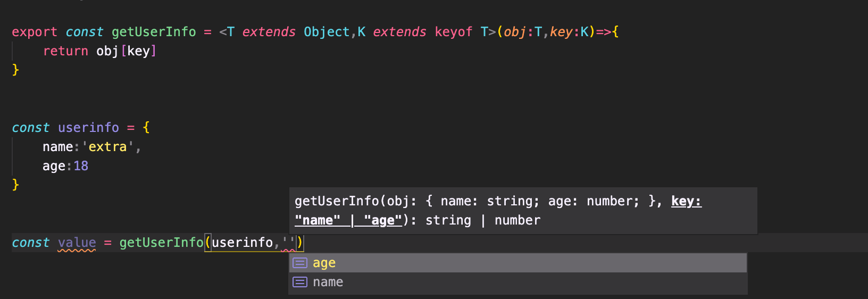Click the underlined "name" | "age" parameter hint
This screenshot has height=299, width=868.
[348, 220]
